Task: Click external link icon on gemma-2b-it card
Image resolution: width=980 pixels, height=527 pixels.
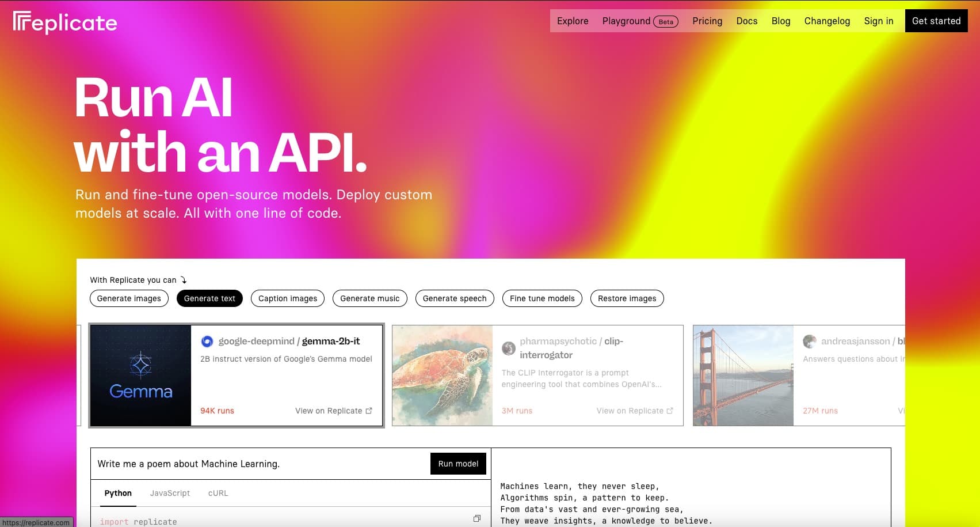Action: click(369, 411)
